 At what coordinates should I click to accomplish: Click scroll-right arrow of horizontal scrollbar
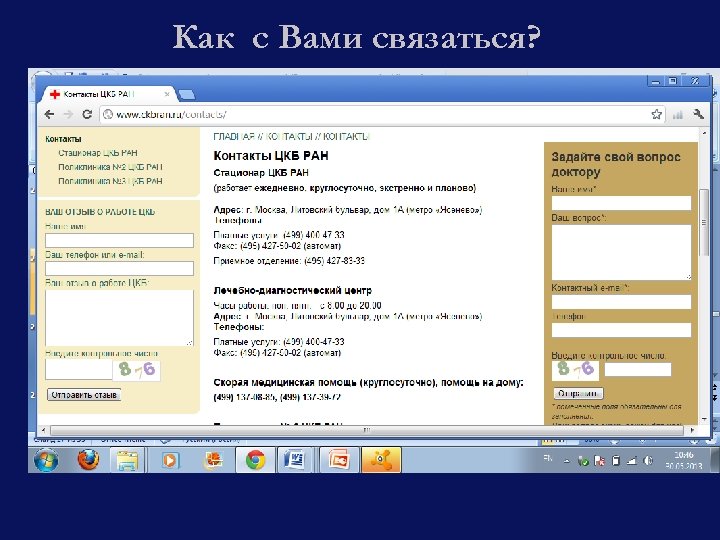(692, 430)
